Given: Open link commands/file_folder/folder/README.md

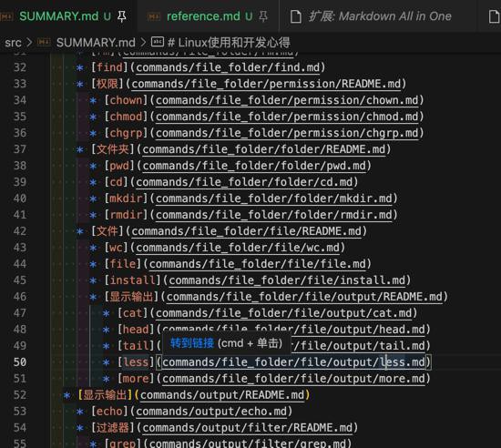Looking at the screenshot, I should 264,149.
